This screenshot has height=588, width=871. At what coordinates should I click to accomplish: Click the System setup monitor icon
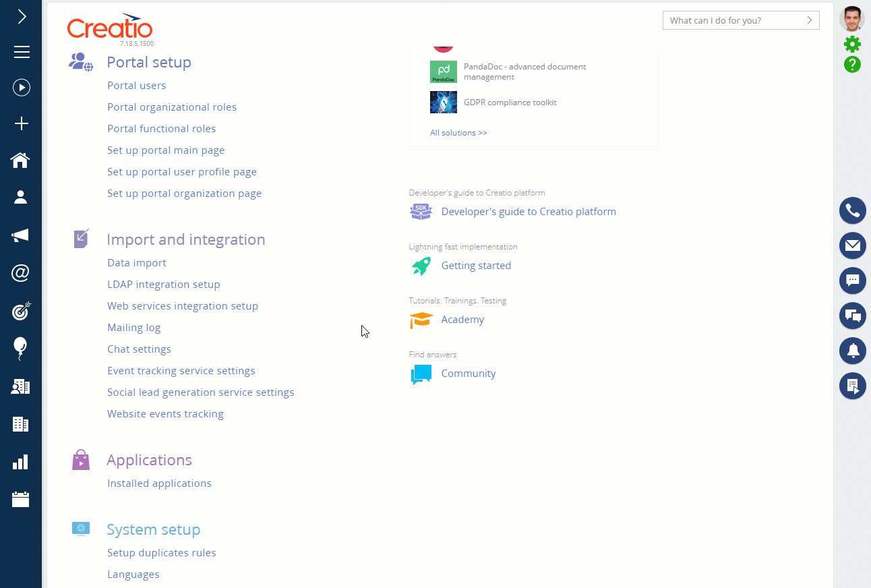(x=81, y=529)
